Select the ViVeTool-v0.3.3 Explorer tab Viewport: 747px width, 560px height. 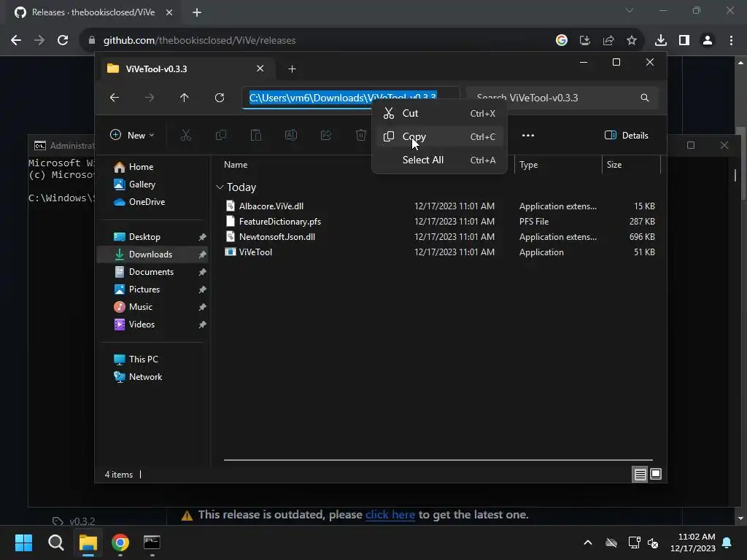[x=186, y=69]
